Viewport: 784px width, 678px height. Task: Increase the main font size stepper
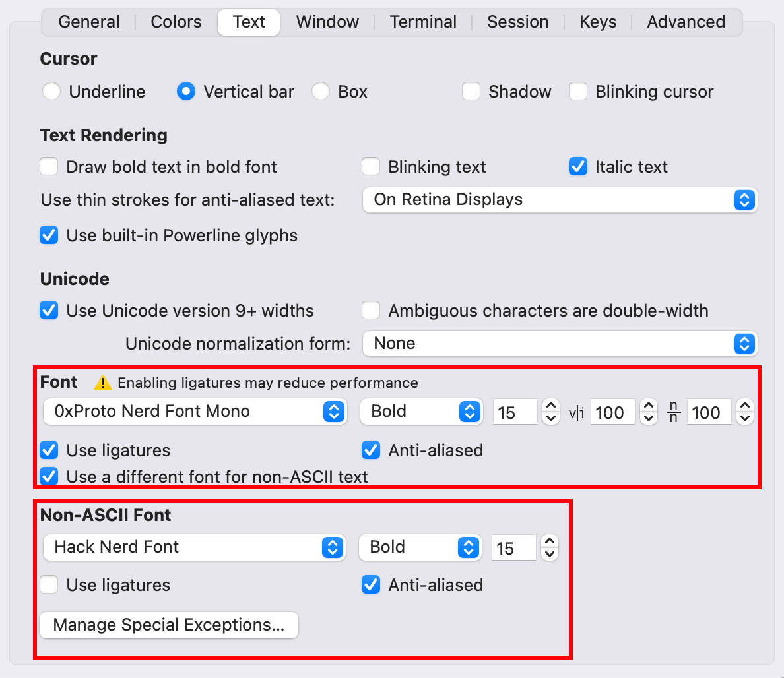(550, 406)
